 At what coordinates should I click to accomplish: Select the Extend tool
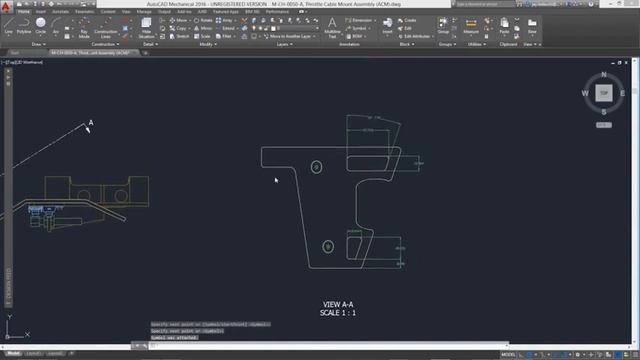[x=225, y=28]
